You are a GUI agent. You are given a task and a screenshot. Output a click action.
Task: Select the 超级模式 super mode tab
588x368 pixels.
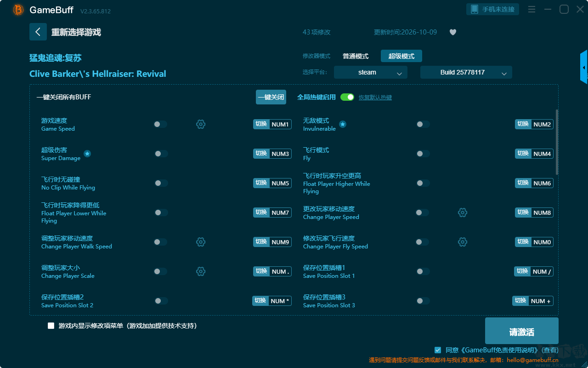click(x=401, y=56)
